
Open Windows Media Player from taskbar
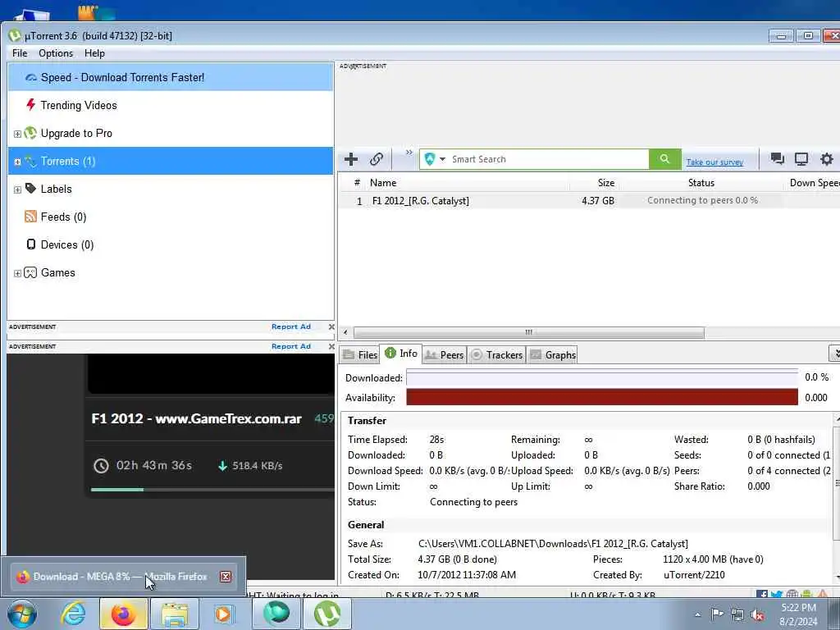(224, 614)
